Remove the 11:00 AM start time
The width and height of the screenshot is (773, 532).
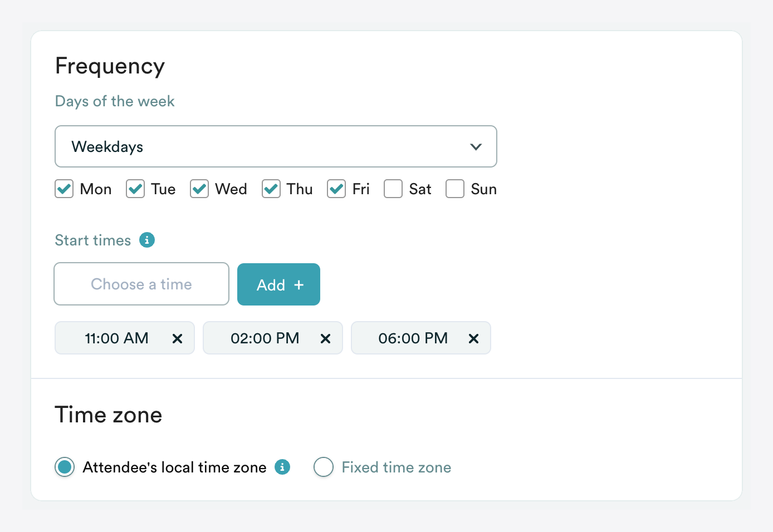tap(178, 338)
